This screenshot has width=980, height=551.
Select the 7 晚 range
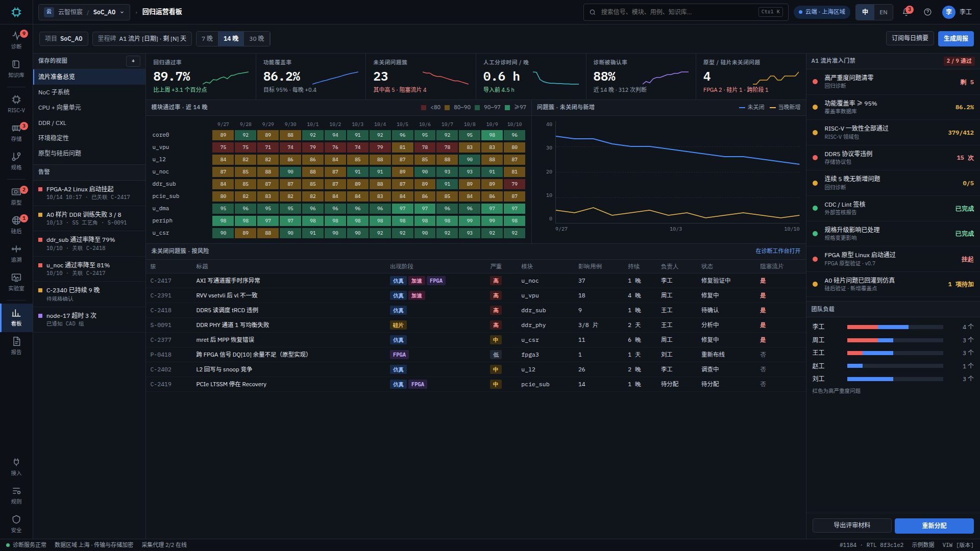[x=207, y=39]
